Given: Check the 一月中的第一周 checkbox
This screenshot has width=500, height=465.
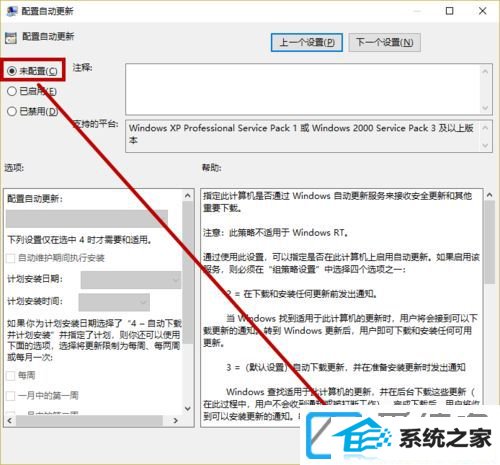Looking at the screenshot, I should tap(11, 396).
